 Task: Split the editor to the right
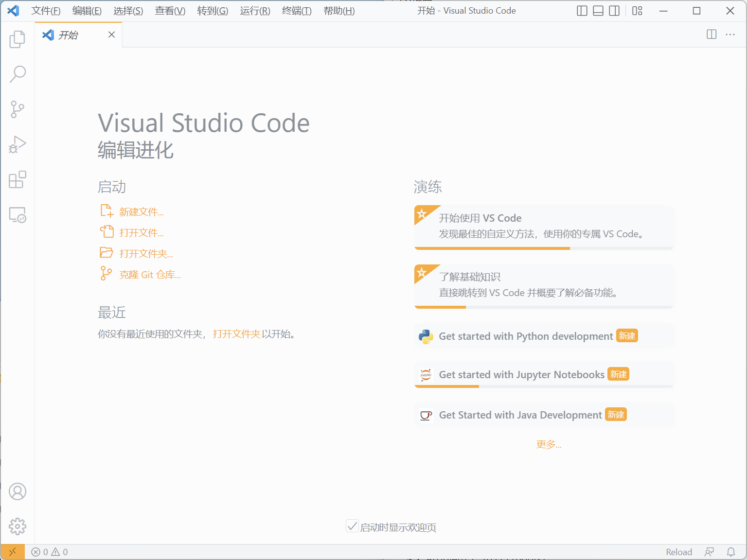coord(711,34)
